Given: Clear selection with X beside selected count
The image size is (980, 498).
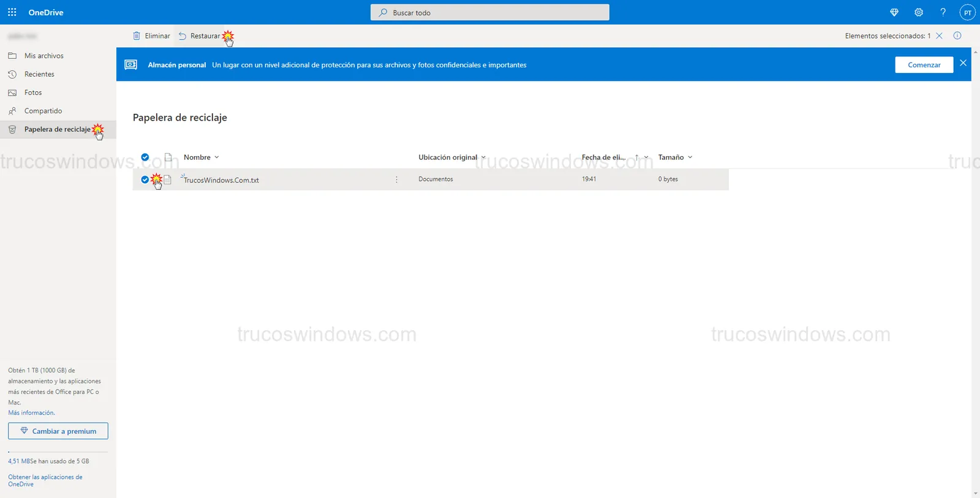Looking at the screenshot, I should (x=939, y=36).
